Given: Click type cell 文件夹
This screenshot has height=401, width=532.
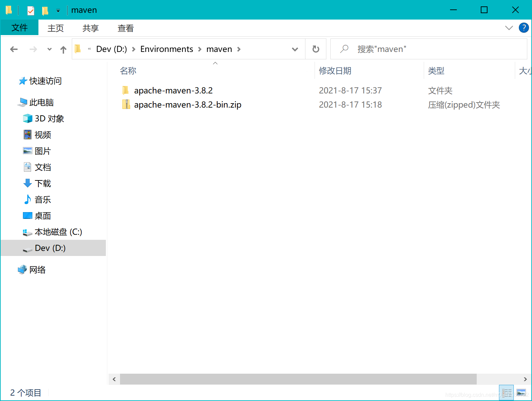Looking at the screenshot, I should coord(440,91).
